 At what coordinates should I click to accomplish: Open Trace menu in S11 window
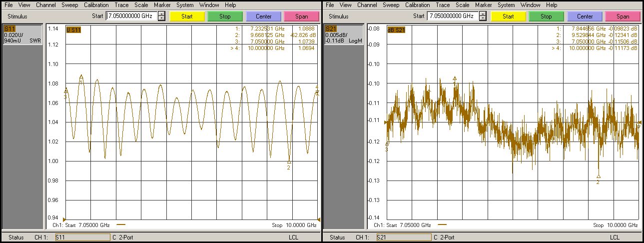click(x=121, y=5)
